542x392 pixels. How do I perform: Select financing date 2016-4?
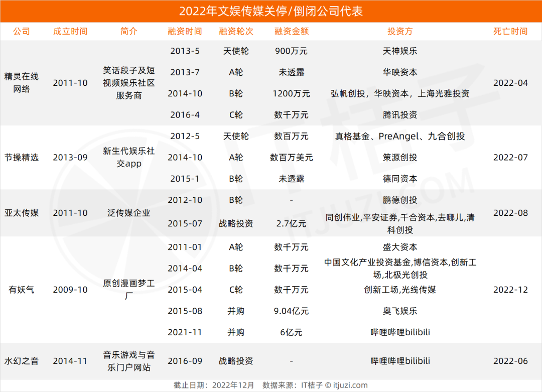click(185, 115)
